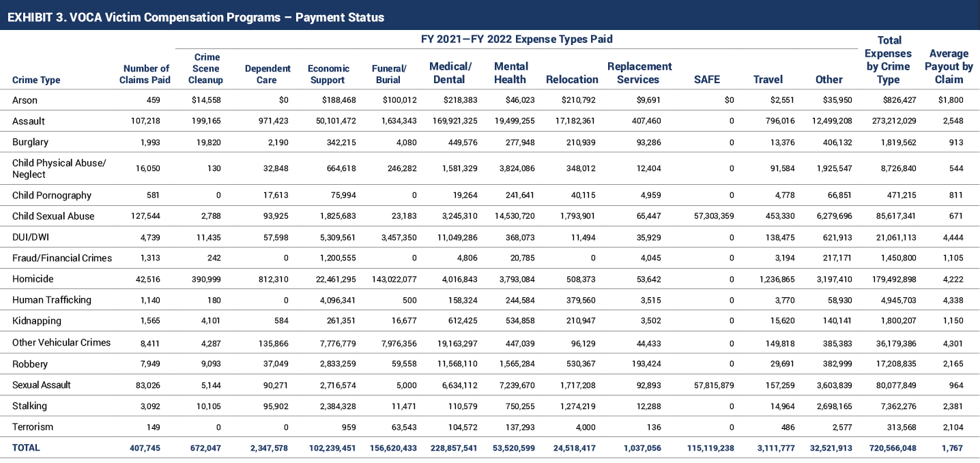Select Arson average payout $1,800
Image resolution: width=980 pixels, height=463 pixels.
(951, 100)
